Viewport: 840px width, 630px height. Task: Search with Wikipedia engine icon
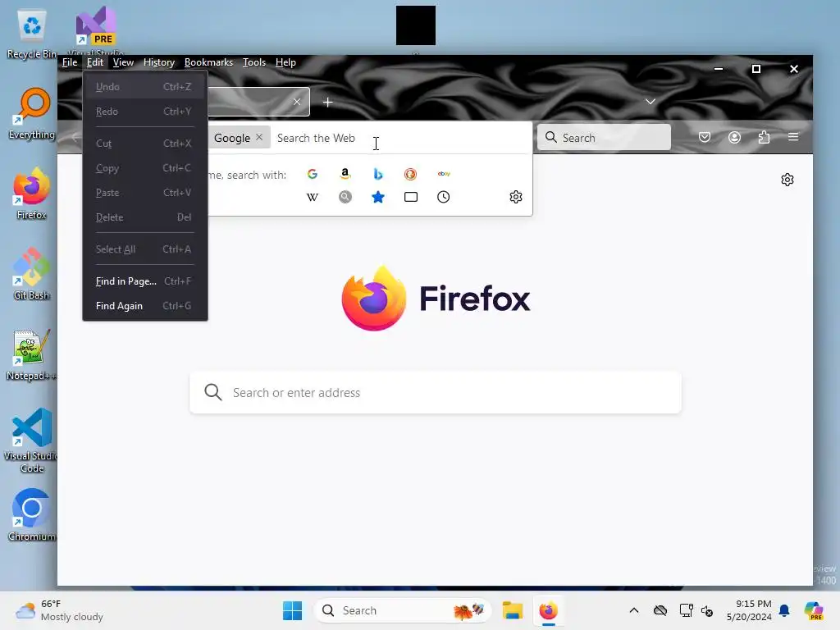click(x=313, y=197)
